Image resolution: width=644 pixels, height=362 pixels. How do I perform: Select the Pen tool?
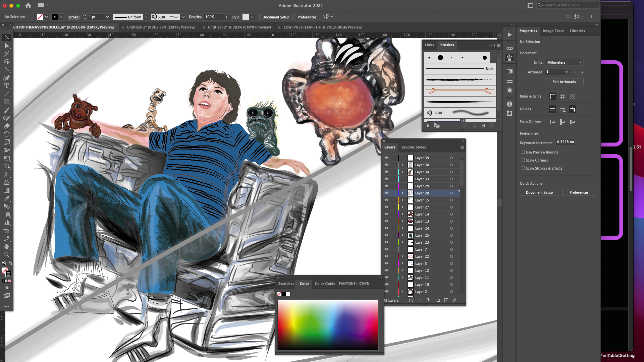(6, 78)
